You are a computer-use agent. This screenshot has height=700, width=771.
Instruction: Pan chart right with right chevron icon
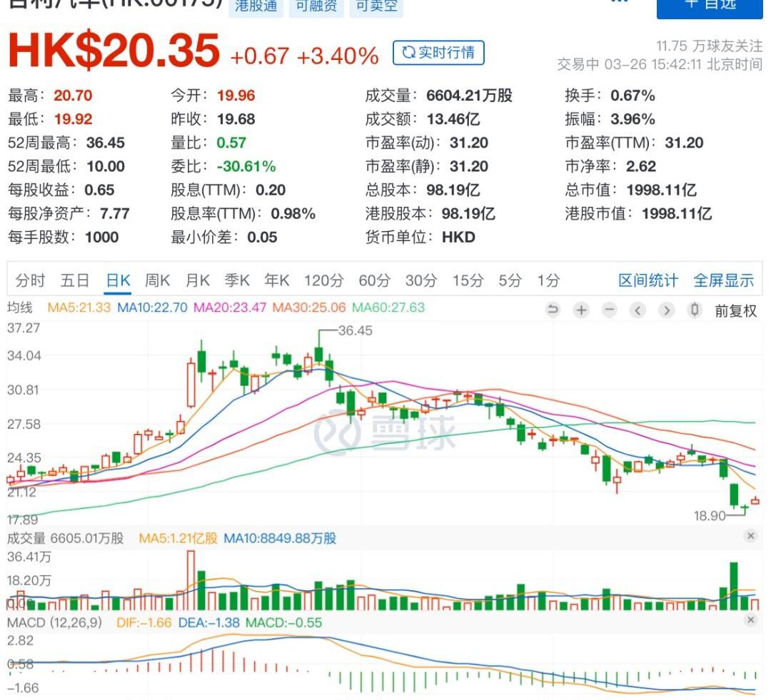click(666, 310)
